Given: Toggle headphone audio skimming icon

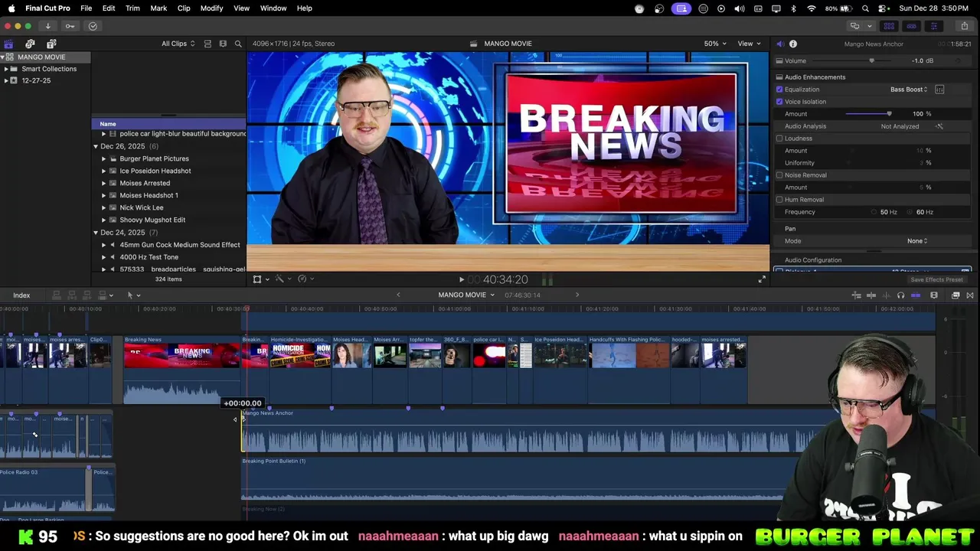Looking at the screenshot, I should point(900,295).
